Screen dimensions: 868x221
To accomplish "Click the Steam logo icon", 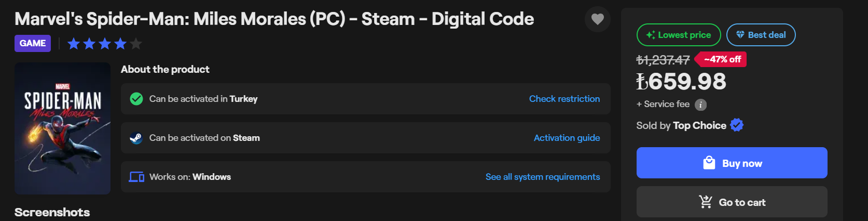I will pos(136,138).
